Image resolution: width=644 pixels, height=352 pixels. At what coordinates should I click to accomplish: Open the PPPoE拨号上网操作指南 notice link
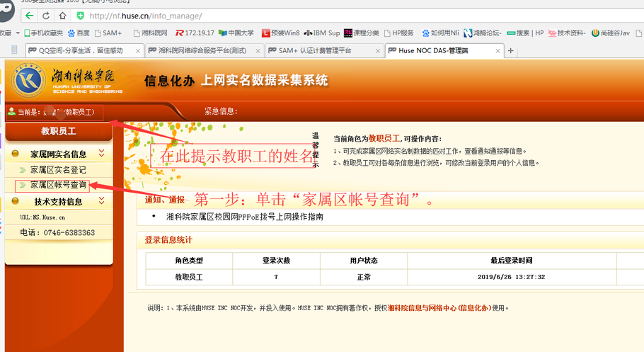point(244,217)
